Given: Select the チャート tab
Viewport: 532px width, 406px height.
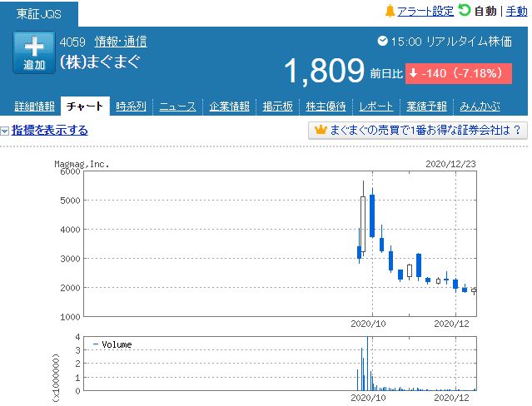Looking at the screenshot, I should (x=85, y=106).
